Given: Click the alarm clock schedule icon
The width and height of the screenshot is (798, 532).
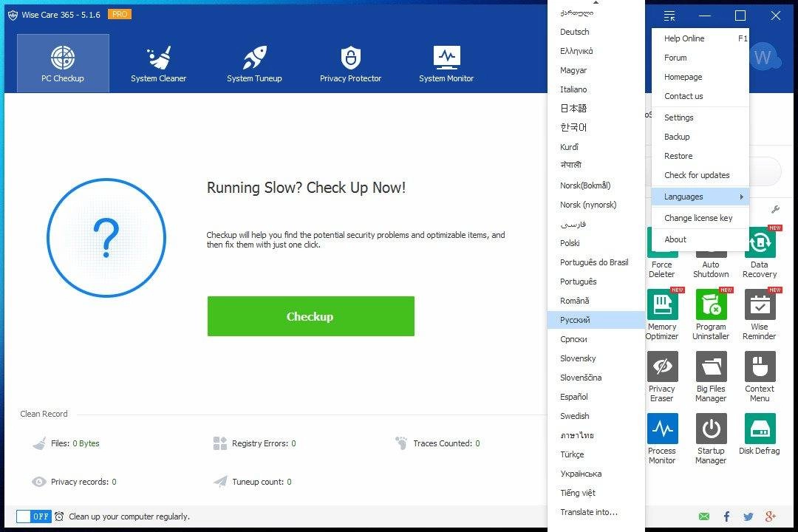Looking at the screenshot, I should pyautogui.click(x=59, y=516).
